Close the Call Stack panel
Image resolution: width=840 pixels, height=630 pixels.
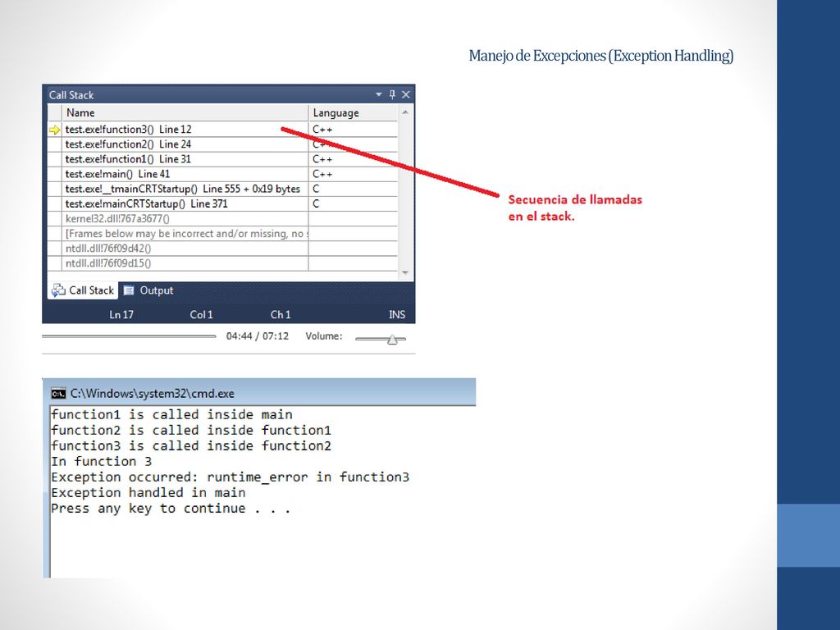(x=405, y=94)
